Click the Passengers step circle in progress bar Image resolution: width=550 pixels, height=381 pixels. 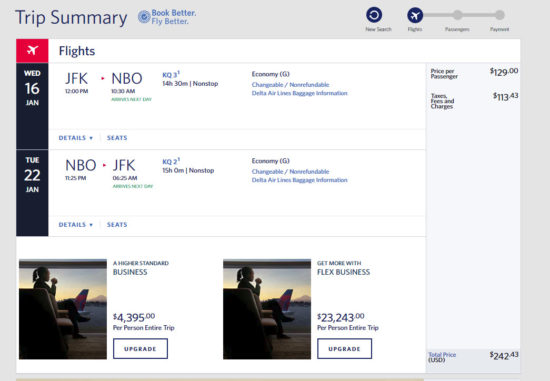[457, 15]
